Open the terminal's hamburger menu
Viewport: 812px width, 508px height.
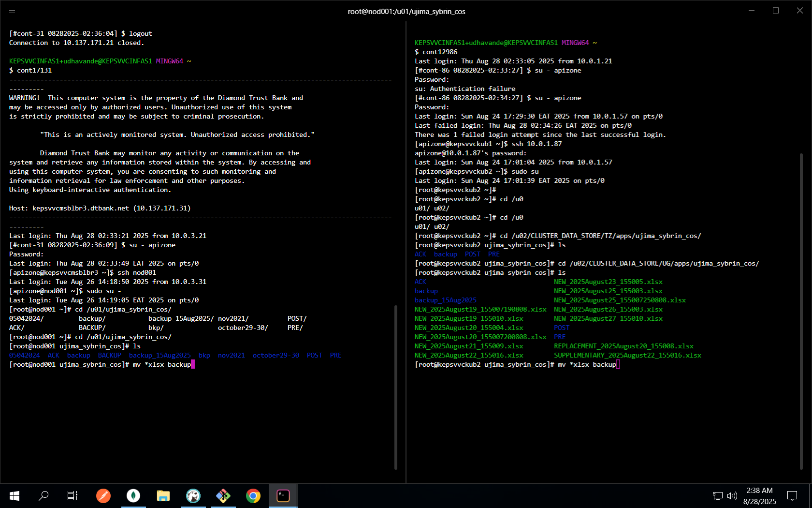click(x=12, y=10)
